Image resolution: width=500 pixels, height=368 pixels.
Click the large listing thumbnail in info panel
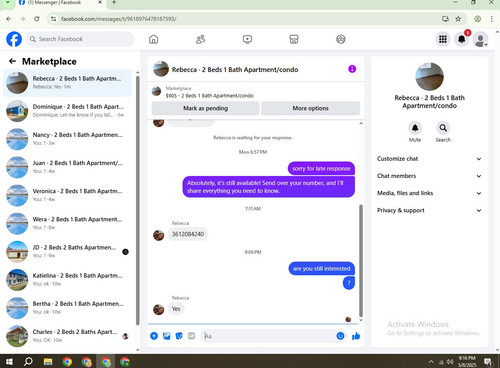coord(429,77)
